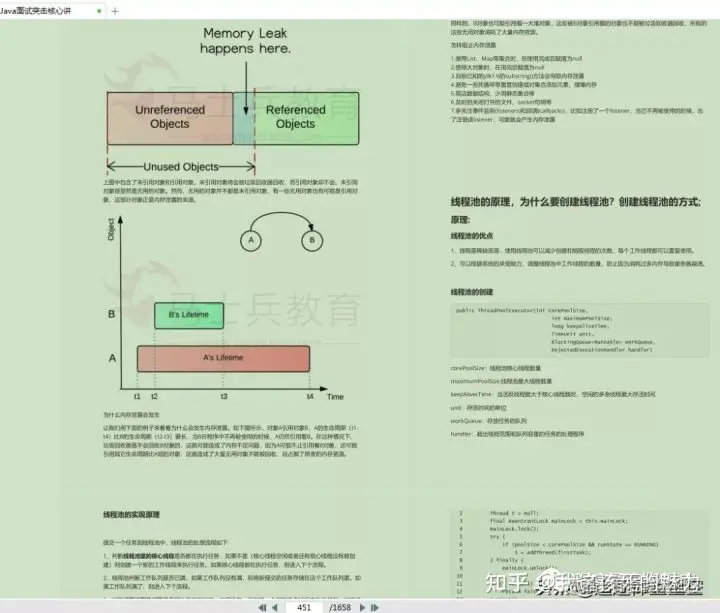Click the handler parameter description line
This screenshot has height=613, width=720.
coord(517,434)
